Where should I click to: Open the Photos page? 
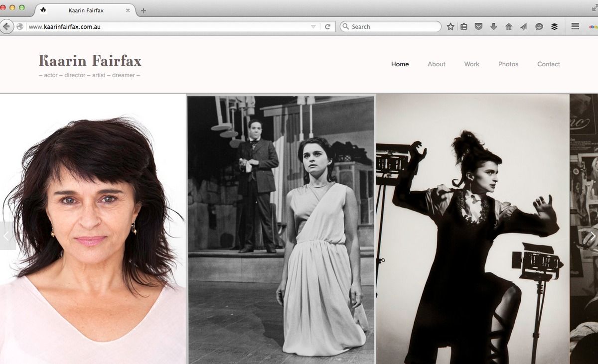[508, 64]
